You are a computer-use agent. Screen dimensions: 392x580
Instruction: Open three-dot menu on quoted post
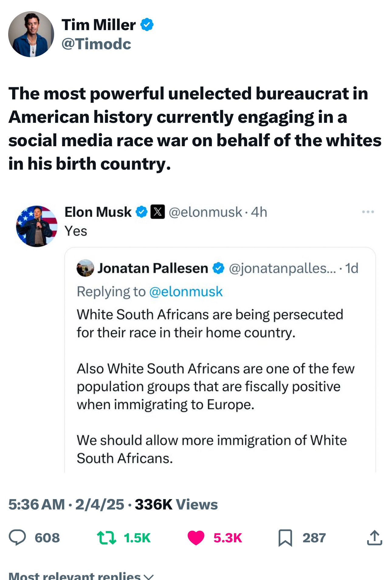368,212
